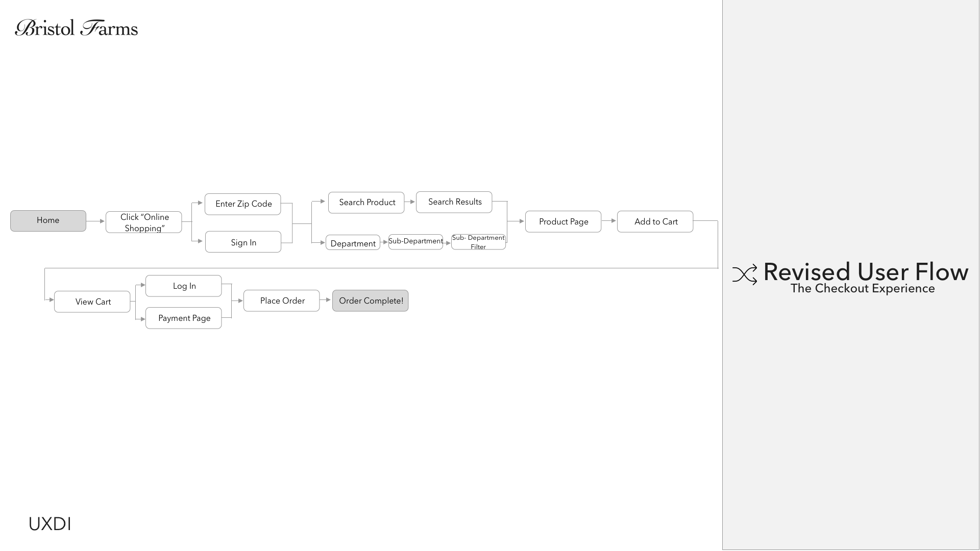Click the Product Page node
980x551 pixels.
click(x=563, y=221)
